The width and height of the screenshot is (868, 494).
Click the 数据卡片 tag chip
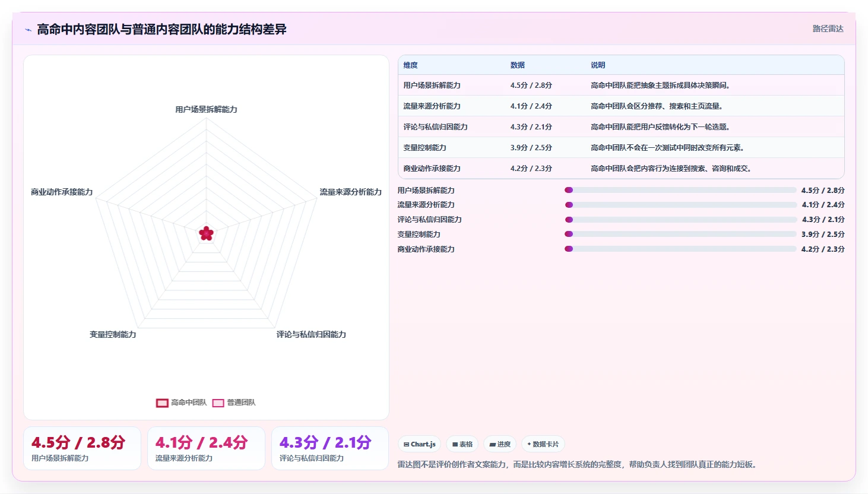point(543,444)
